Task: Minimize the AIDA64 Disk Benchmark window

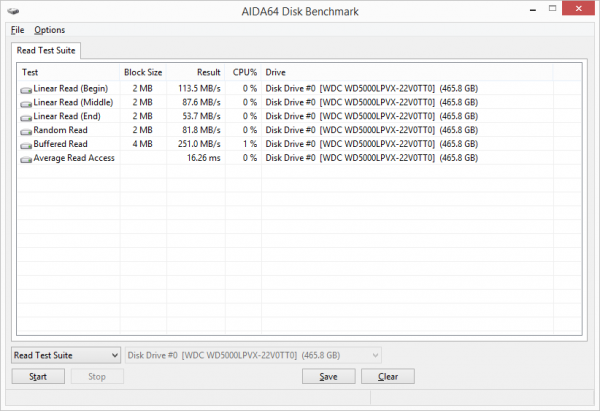Action: coord(533,9)
